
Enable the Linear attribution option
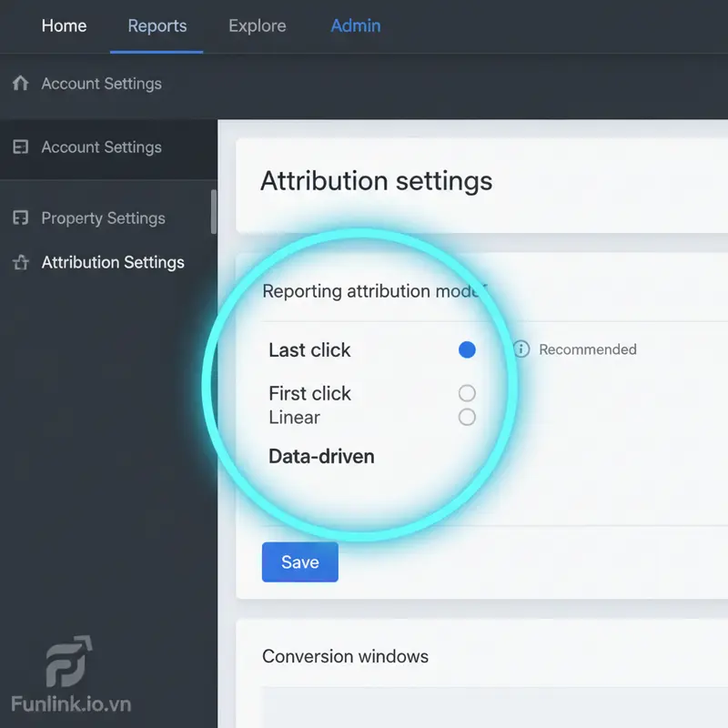[467, 417]
